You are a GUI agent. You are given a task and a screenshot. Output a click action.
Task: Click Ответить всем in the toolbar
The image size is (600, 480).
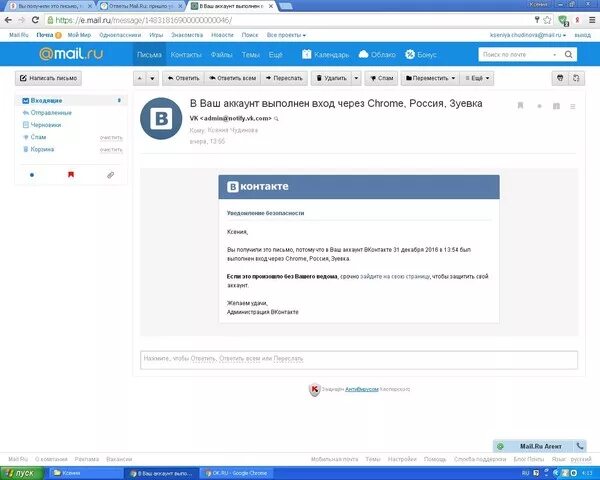click(233, 78)
